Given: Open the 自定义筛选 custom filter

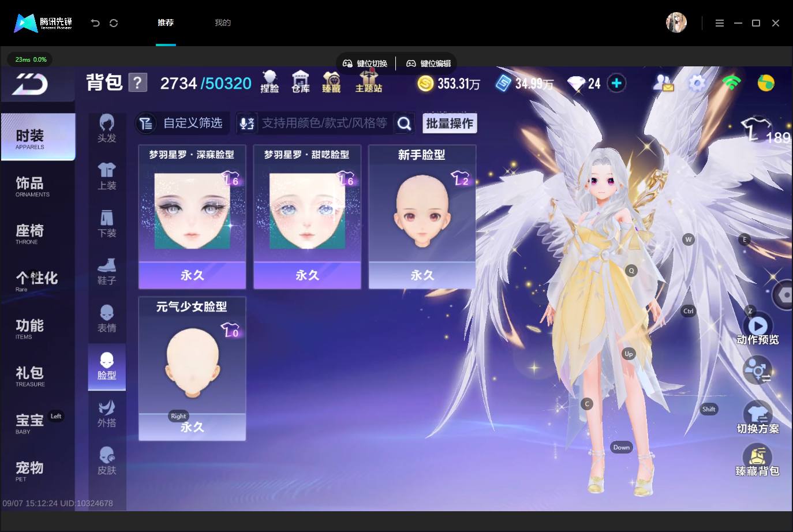Looking at the screenshot, I should [x=182, y=123].
